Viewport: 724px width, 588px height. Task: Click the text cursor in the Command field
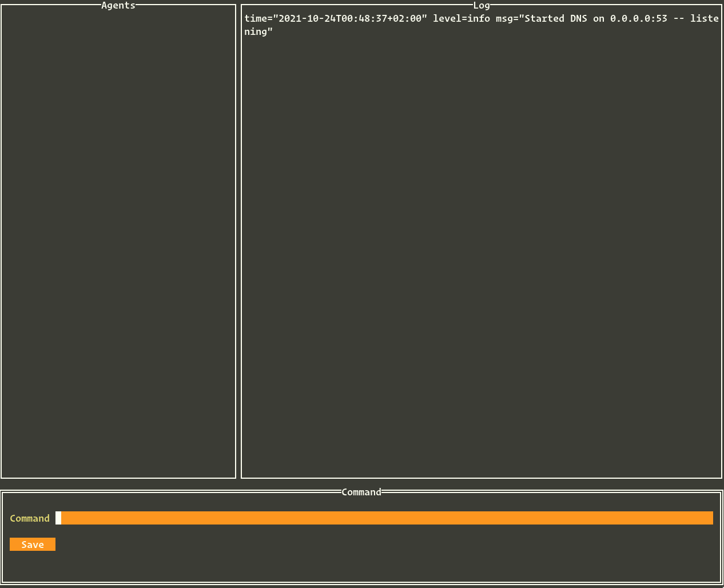[58, 518]
